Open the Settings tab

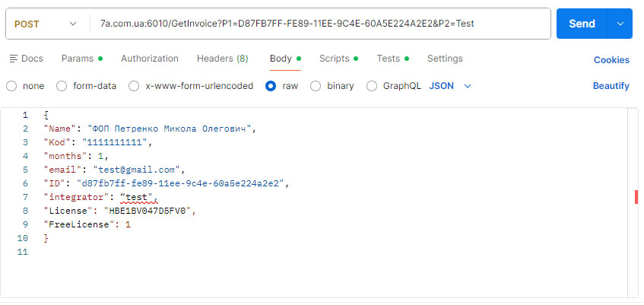pyautogui.click(x=445, y=59)
